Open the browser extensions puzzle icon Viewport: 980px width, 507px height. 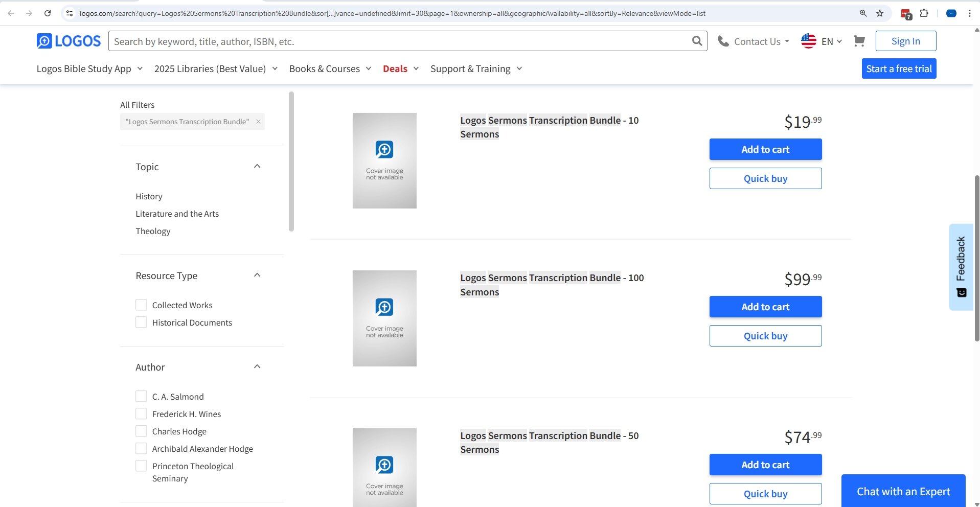click(x=924, y=13)
